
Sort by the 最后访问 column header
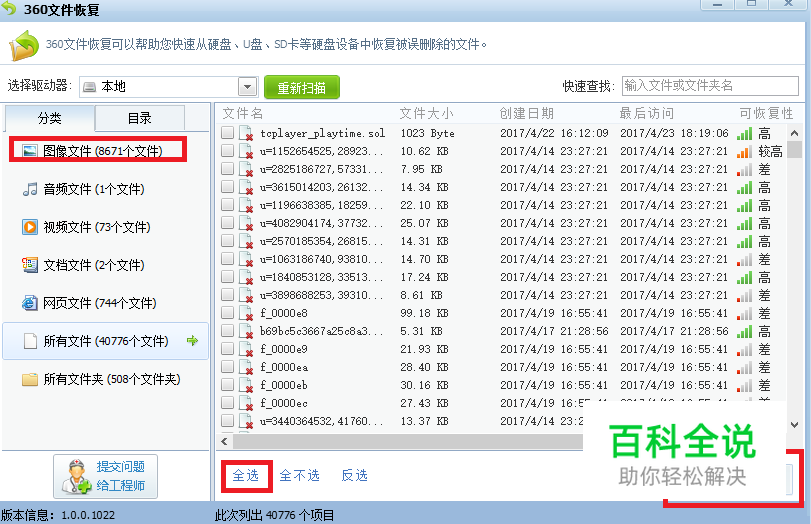pyautogui.click(x=647, y=113)
